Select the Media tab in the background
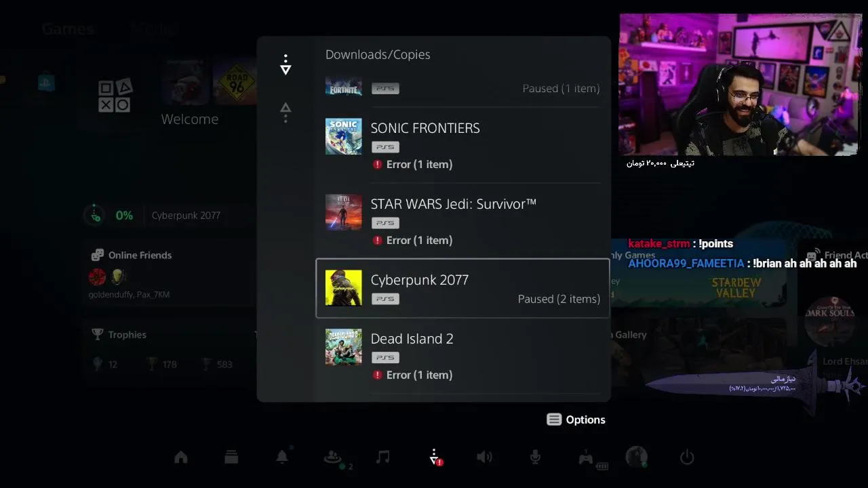Screen dimensions: 868x488 [x=155, y=29]
